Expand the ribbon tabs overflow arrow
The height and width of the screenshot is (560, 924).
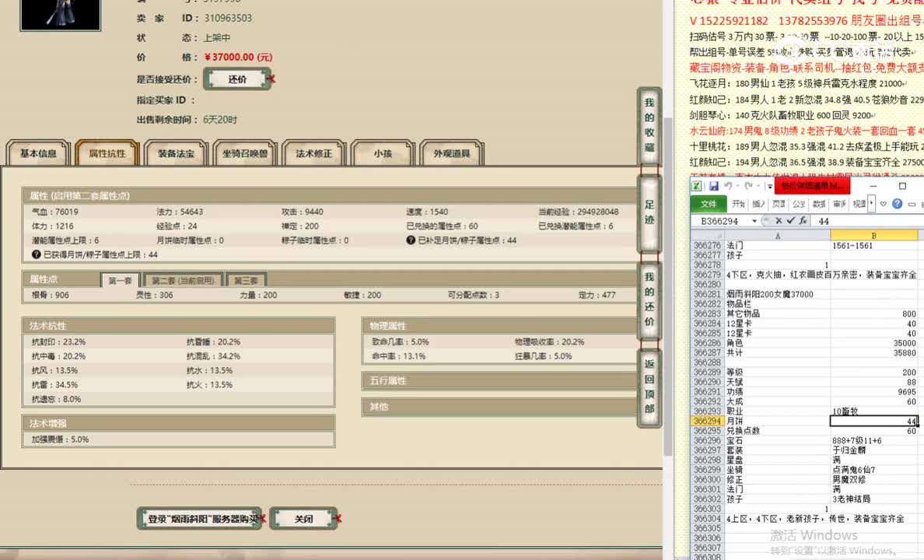pyautogui.click(x=872, y=204)
